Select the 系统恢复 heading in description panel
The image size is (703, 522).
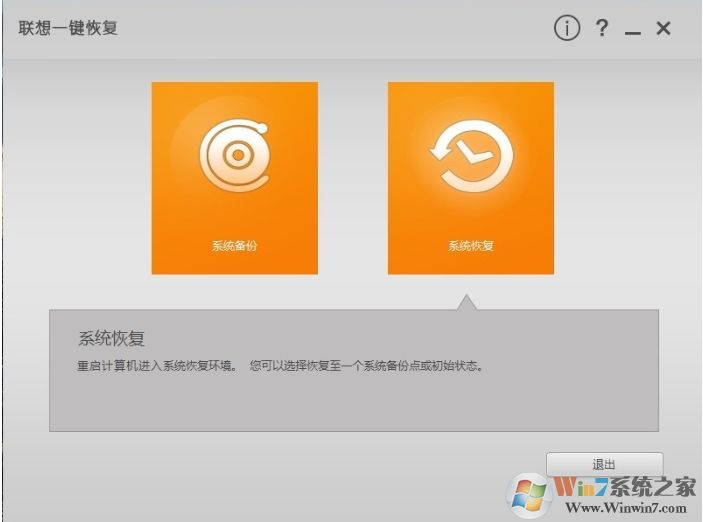click(x=111, y=338)
